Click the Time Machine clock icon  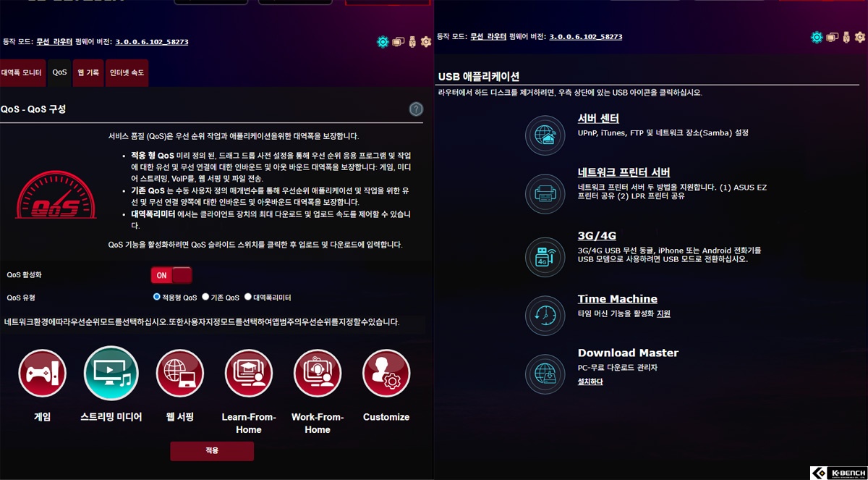[545, 315]
